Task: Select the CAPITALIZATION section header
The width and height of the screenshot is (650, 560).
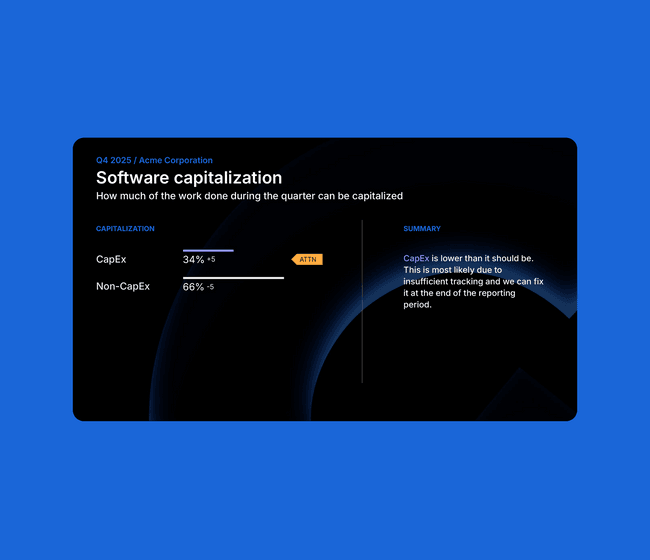Action: coord(125,229)
